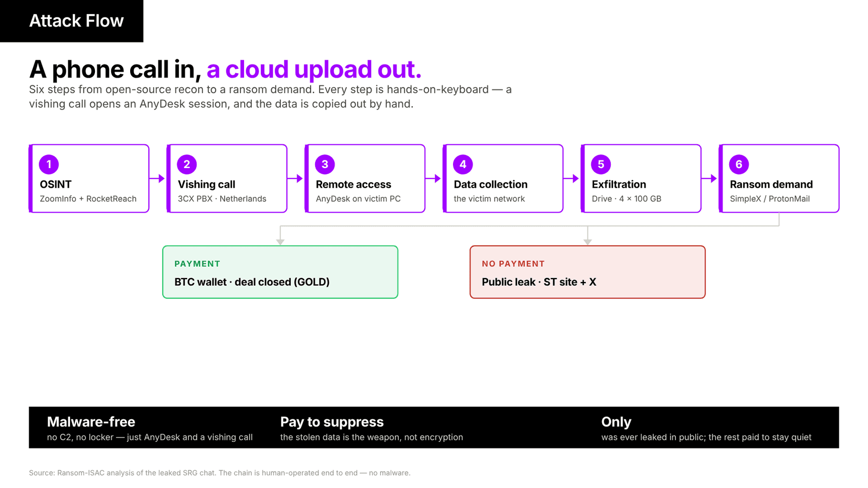Click 'AnyDesk on victim PC' caption
Viewport: 868px width, 488px height.
pos(358,198)
